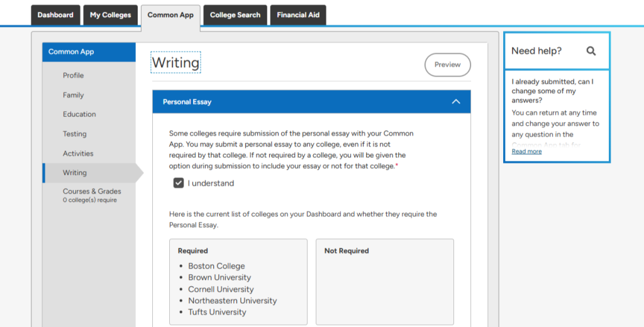Uncheck the I understand checkbox
Screen dimensions: 644x327
179,183
